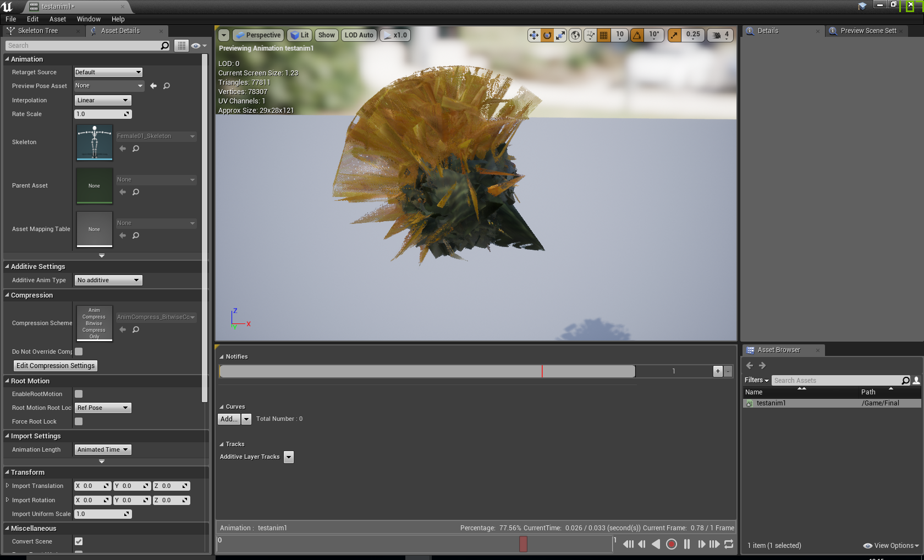Toggle grid snapping icon
This screenshot has width=924, height=560.
pyautogui.click(x=604, y=35)
